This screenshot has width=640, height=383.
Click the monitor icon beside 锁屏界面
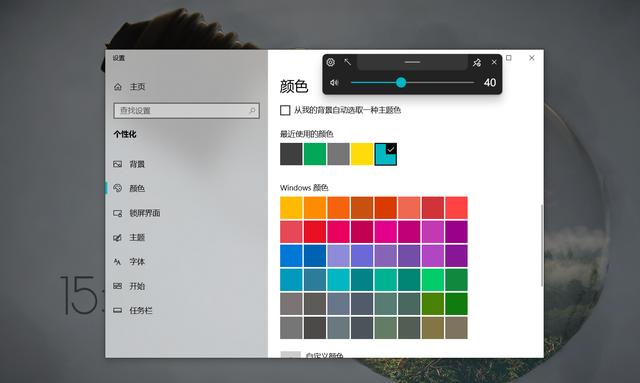(x=118, y=213)
